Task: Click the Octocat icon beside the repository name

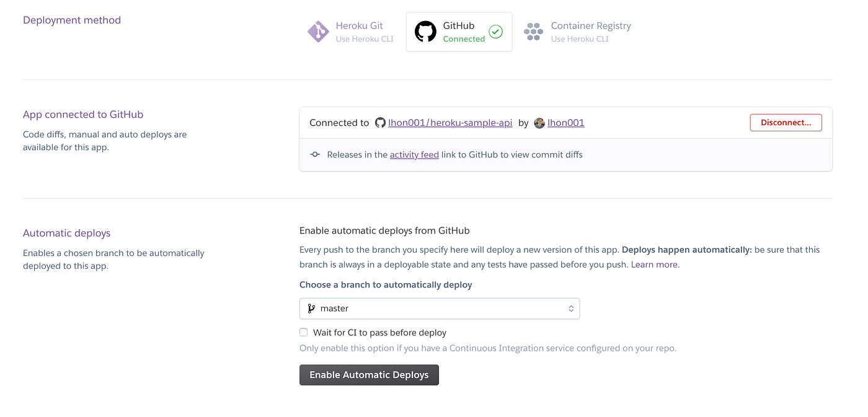Action: tap(380, 123)
